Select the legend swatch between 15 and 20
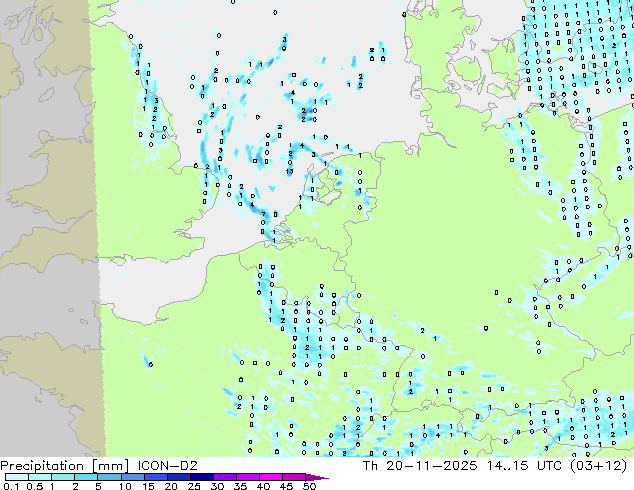The image size is (634, 490). [x=155, y=477]
